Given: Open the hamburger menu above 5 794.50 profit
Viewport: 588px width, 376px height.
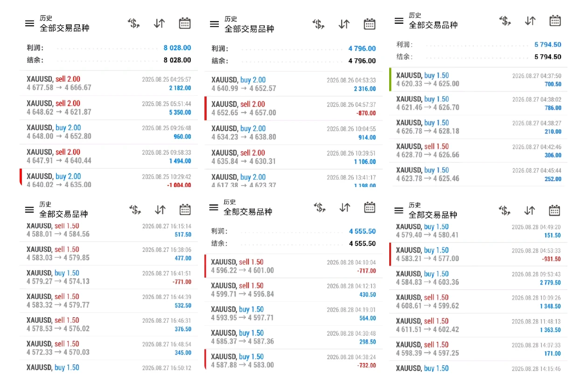Looking at the screenshot, I should 399,21.
